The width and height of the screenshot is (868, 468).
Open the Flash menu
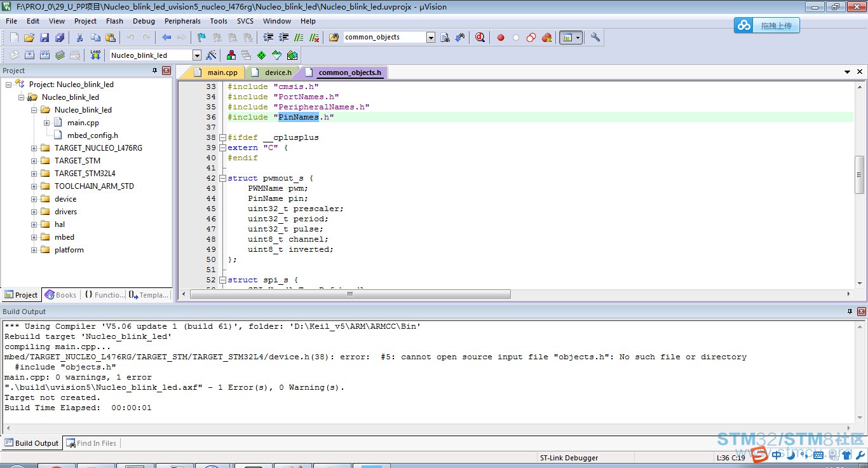[x=114, y=21]
